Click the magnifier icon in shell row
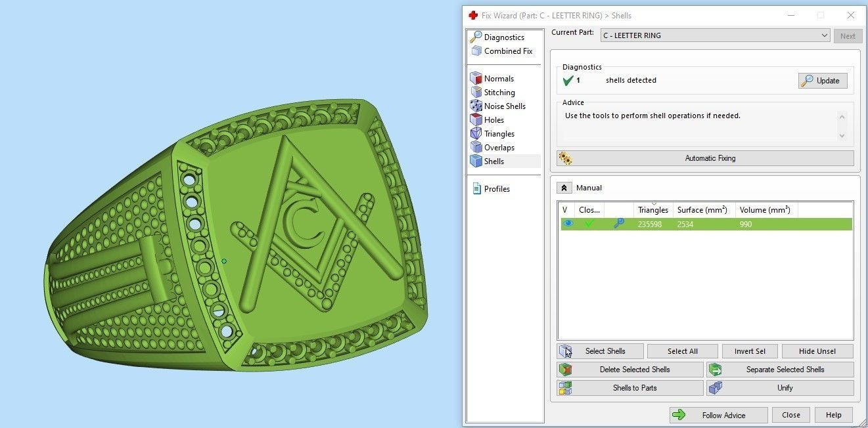 coord(619,224)
